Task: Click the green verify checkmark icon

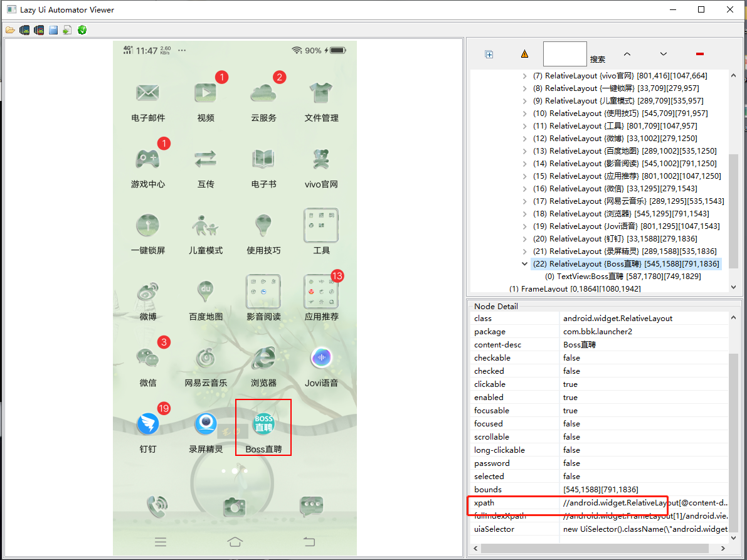Action: [x=82, y=29]
